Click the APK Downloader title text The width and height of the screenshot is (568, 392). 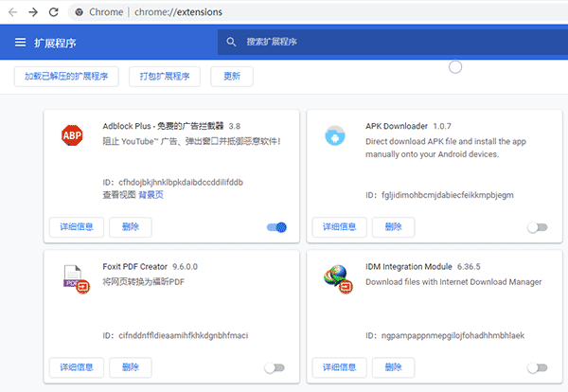[x=397, y=126]
